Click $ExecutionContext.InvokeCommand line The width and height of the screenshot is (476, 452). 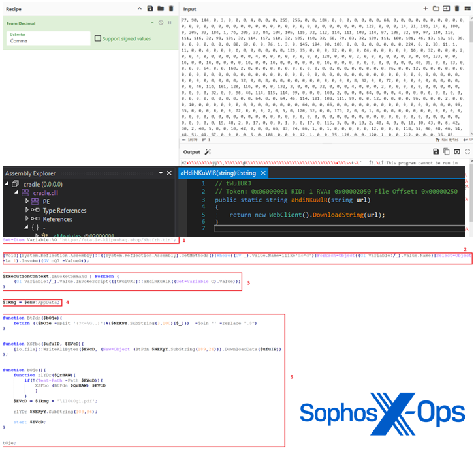[x=61, y=276]
